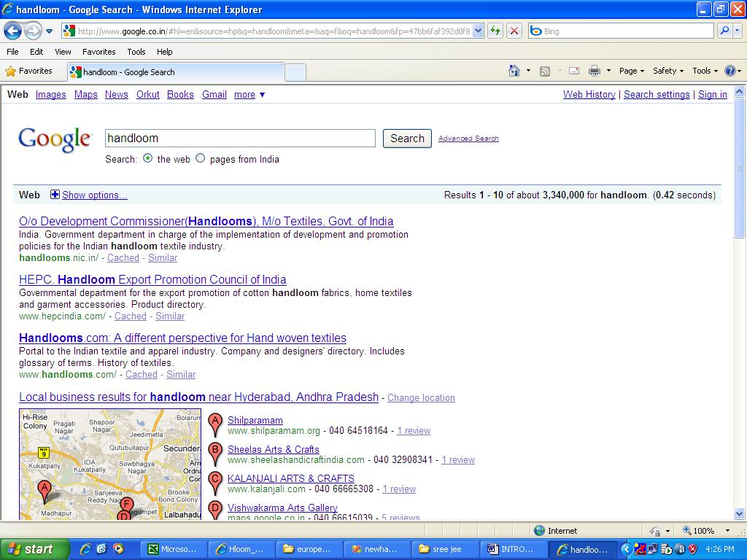Viewport: 747px width, 560px height.
Task: Expand the address bar URL dropdown
Action: [479, 31]
